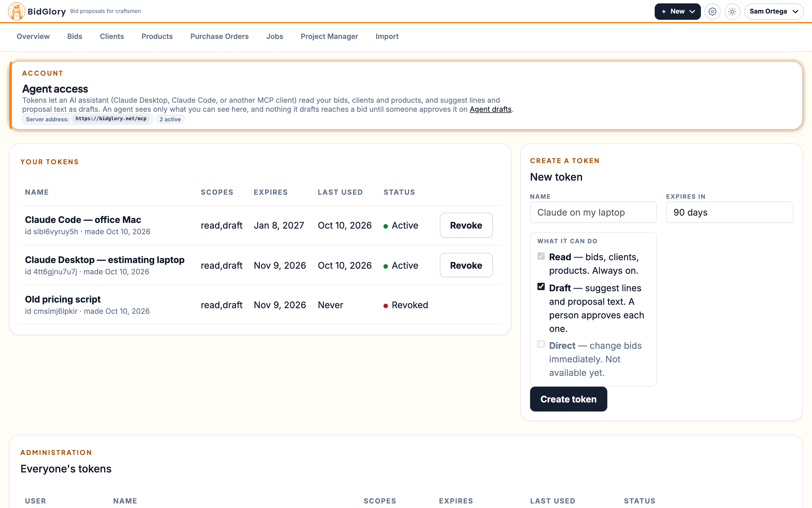
Task: Revoke the Claude Desktop estimating laptop token
Action: [x=466, y=265]
